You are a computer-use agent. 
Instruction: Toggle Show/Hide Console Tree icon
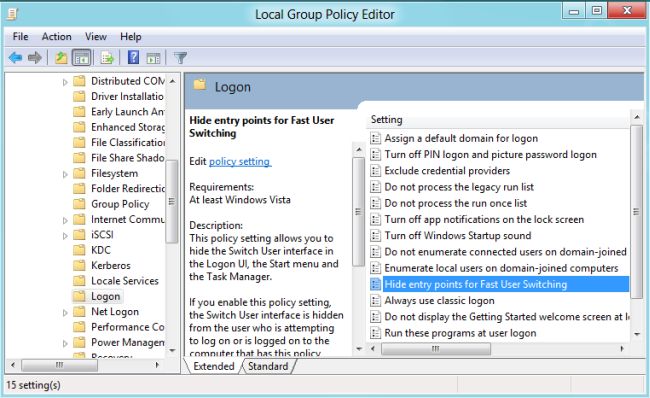point(82,58)
